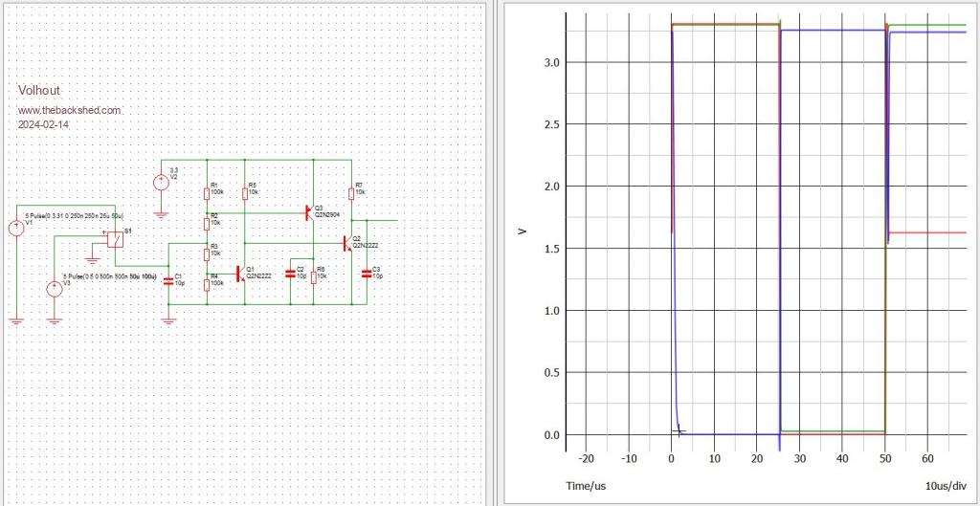The height and width of the screenshot is (506, 980).
Task: Select the Q3 Q2N2904 PNP transistor
Action: (308, 211)
